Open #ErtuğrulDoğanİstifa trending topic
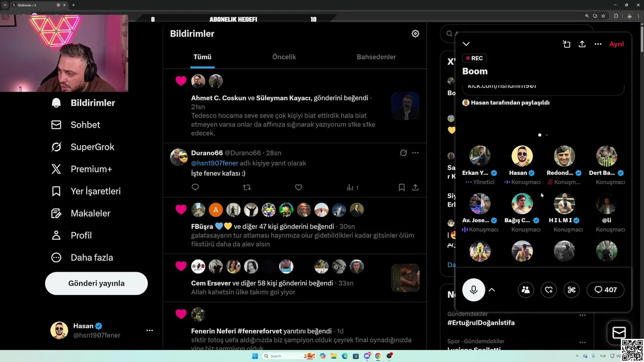Screen dimensions: 644x362 coord(481,323)
